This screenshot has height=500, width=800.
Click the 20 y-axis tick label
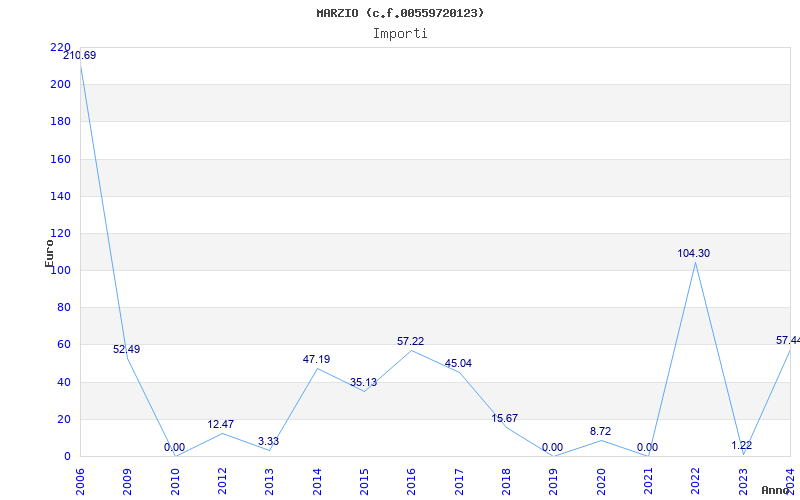[x=64, y=419]
